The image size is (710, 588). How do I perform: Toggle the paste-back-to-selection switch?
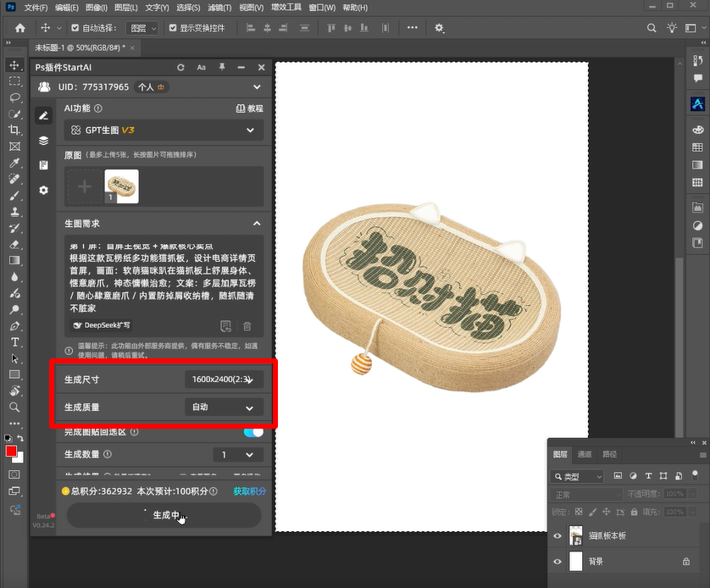253,432
